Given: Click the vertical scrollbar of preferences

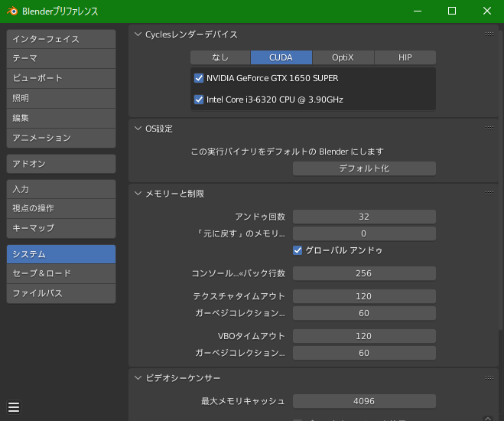Looking at the screenshot, I should [501, 180].
